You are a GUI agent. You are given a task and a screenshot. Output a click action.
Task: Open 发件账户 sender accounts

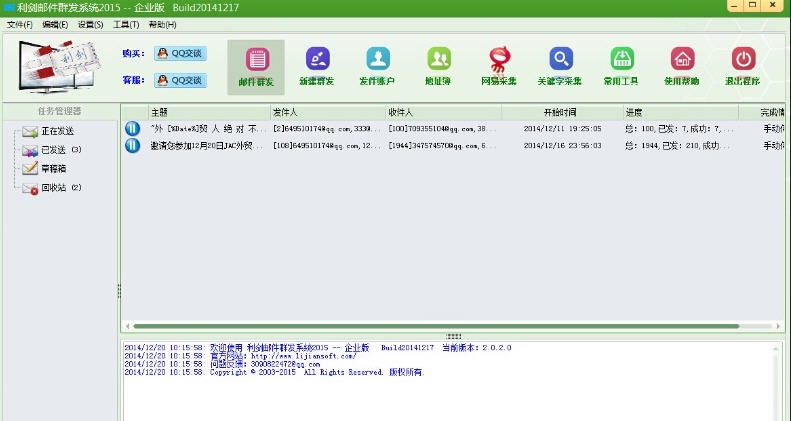pyautogui.click(x=377, y=67)
